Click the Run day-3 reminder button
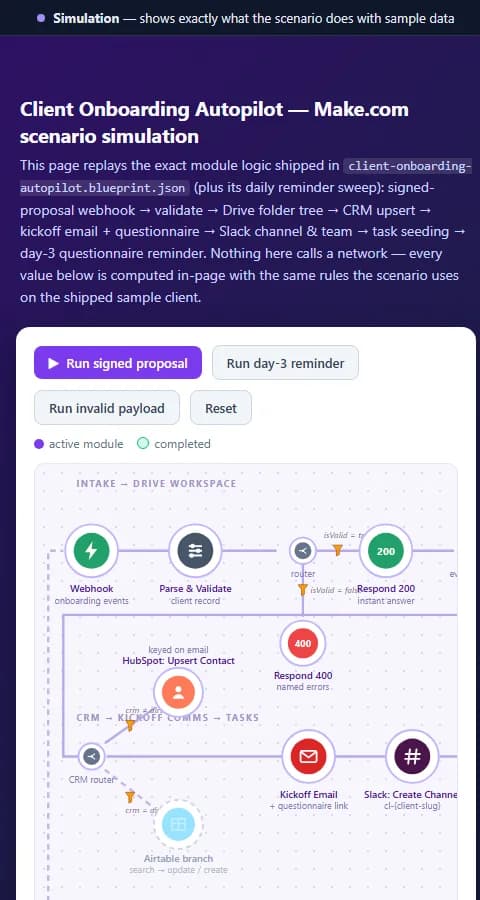 285,363
